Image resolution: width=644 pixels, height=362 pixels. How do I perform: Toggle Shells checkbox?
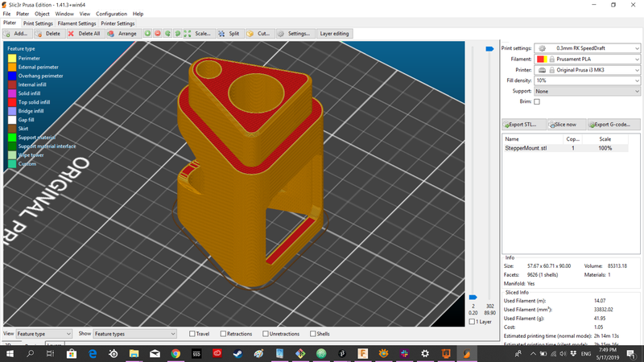click(312, 334)
